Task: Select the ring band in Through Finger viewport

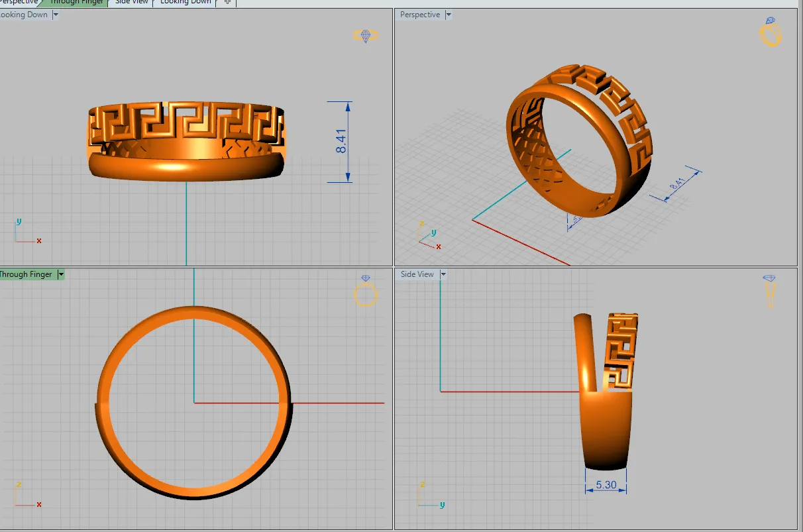Action: pyautogui.click(x=194, y=403)
